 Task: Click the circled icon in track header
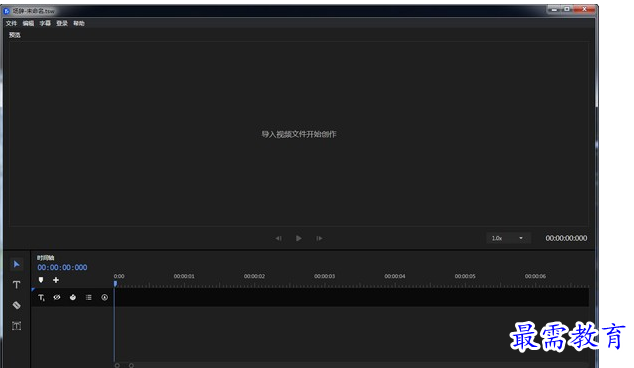click(104, 297)
